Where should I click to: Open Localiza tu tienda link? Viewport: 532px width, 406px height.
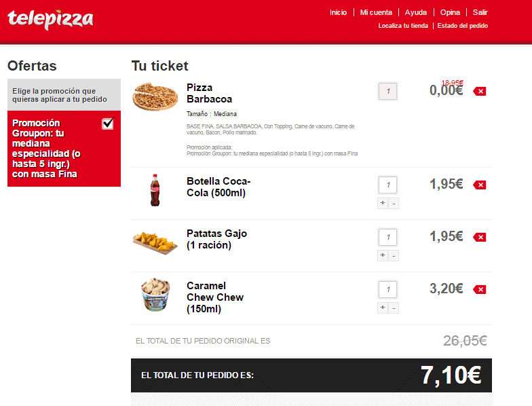point(403,26)
